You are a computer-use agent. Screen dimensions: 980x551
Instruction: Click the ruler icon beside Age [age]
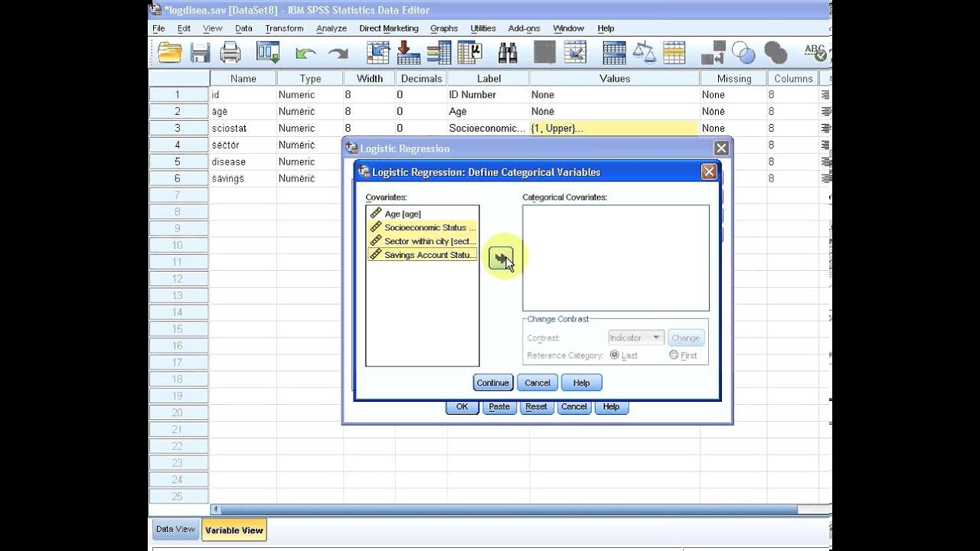tap(375, 214)
